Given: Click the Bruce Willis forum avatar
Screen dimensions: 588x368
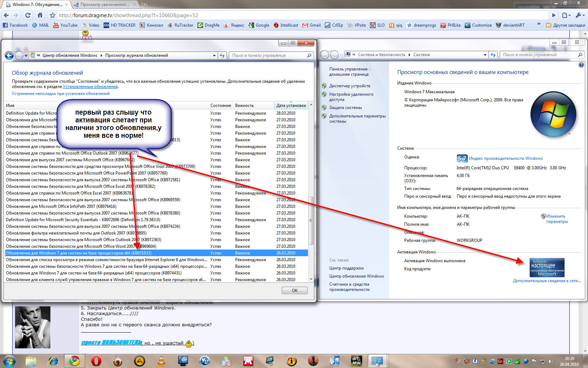Looking at the screenshot, I should 33,327.
